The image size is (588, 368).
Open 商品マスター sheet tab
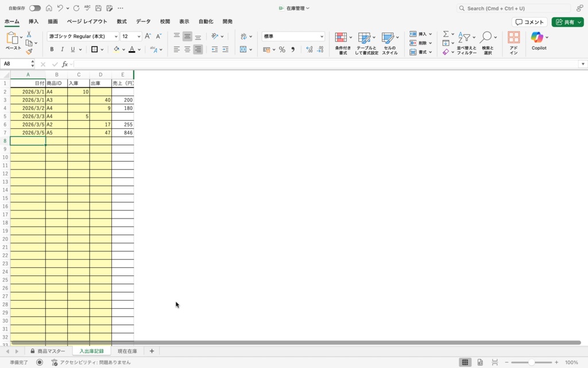tap(48, 351)
